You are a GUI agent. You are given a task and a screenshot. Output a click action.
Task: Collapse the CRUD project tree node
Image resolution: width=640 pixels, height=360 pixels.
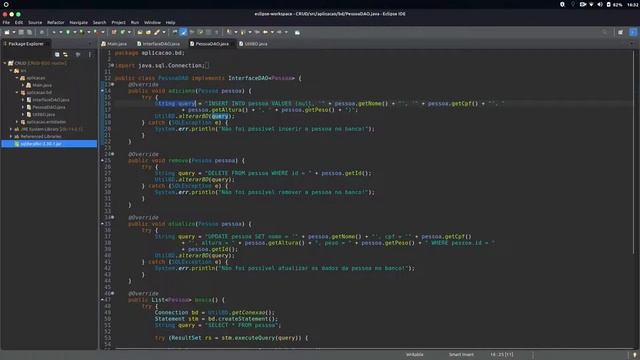pyautogui.click(x=5, y=63)
